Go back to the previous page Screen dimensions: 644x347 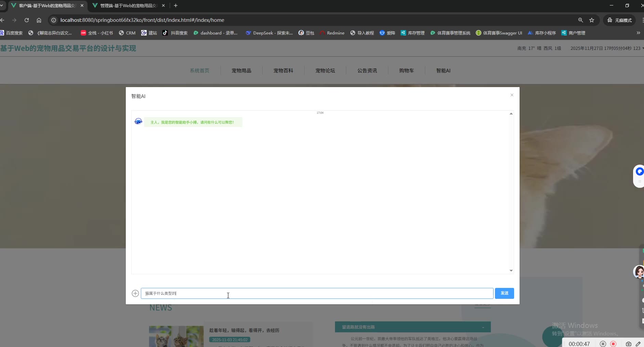pyautogui.click(x=3, y=20)
